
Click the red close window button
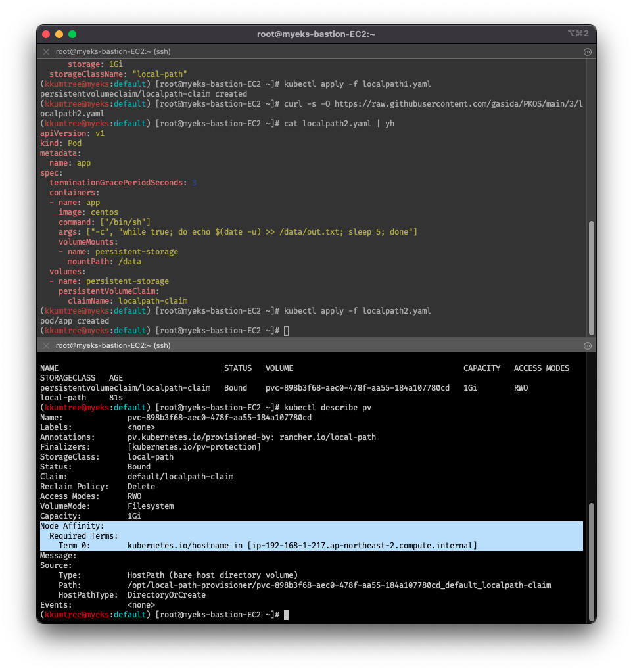click(x=46, y=34)
